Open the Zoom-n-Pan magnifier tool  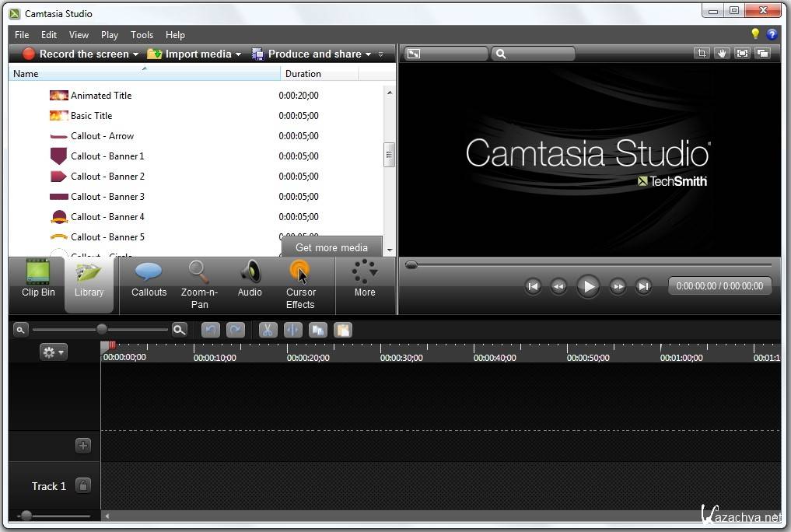tap(199, 283)
